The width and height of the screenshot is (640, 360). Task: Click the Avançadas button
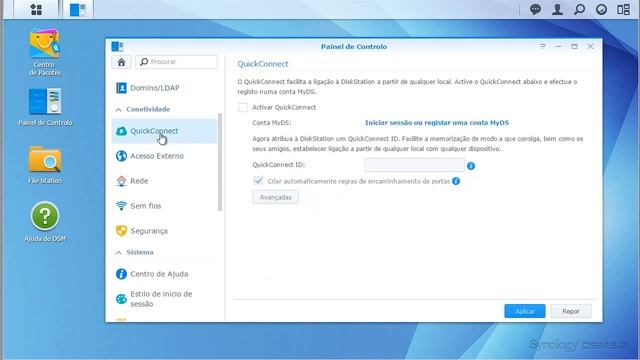coord(276,197)
